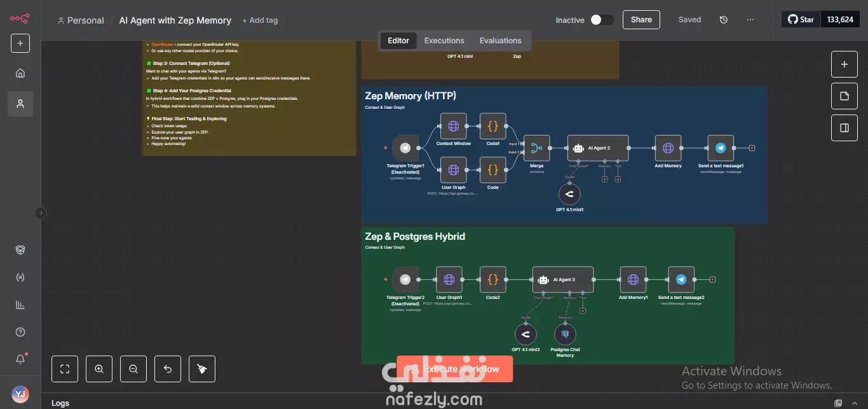Open workflow history clock icon
The height and width of the screenshot is (409, 868).
723,20
